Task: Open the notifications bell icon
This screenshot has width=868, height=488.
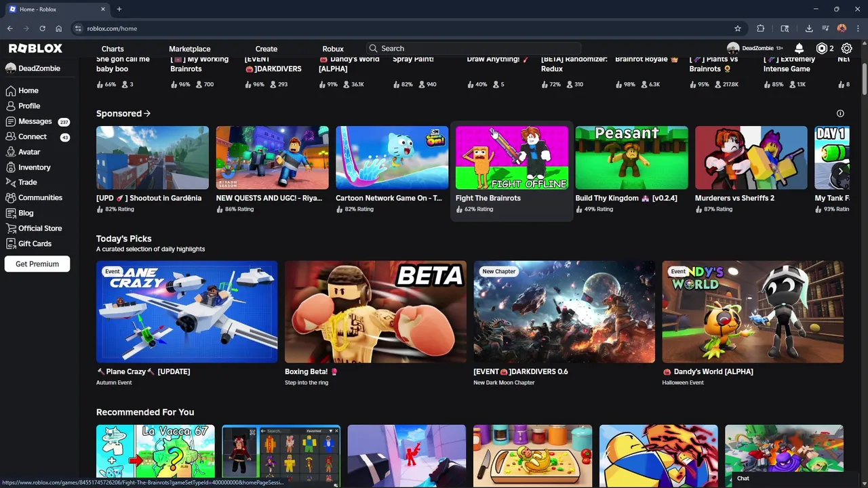Action: pos(799,48)
